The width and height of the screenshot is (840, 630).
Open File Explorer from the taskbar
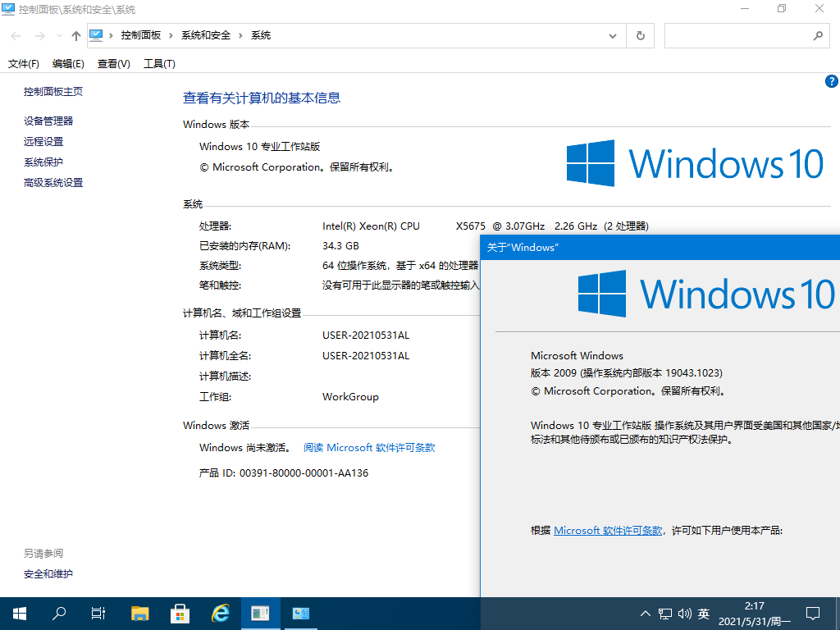tap(139, 613)
